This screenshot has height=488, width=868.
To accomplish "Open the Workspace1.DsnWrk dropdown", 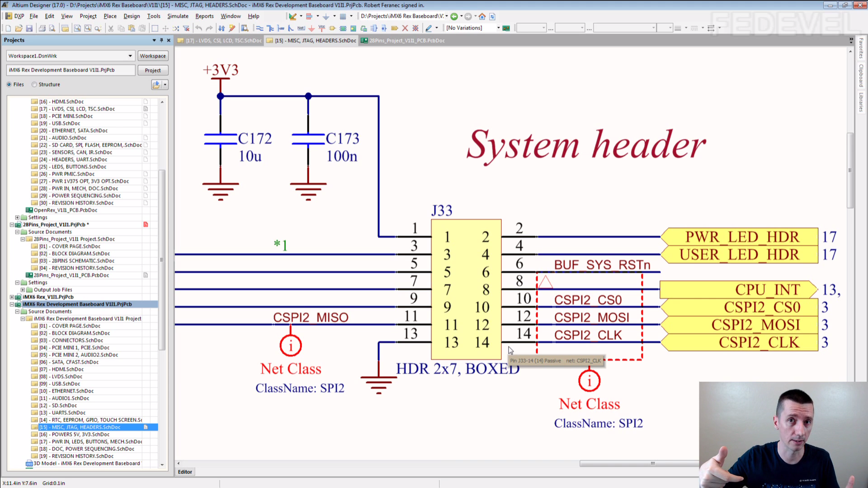I will [x=130, y=56].
